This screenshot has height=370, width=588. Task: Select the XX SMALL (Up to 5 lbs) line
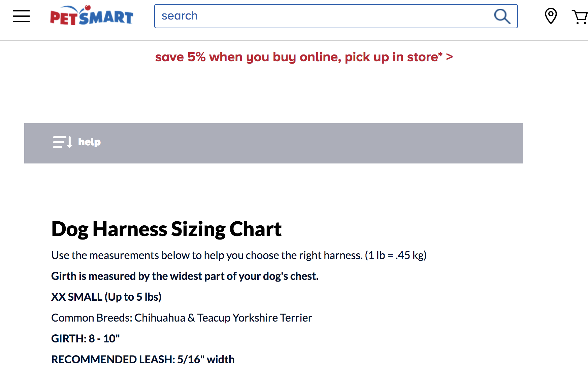click(x=106, y=297)
